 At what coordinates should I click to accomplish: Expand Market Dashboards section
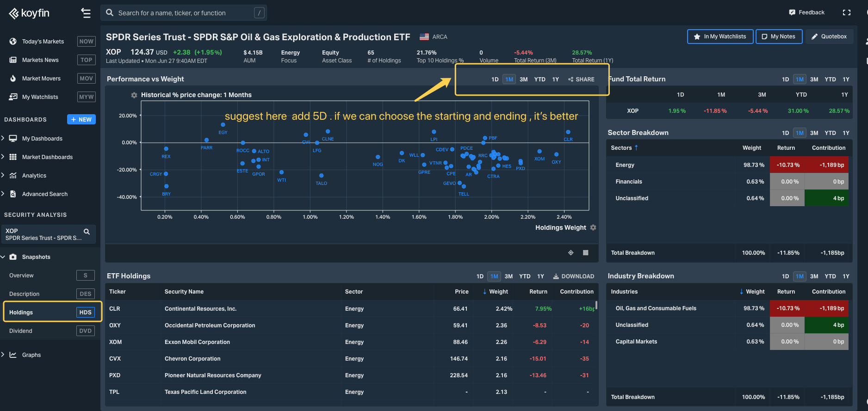coord(3,157)
